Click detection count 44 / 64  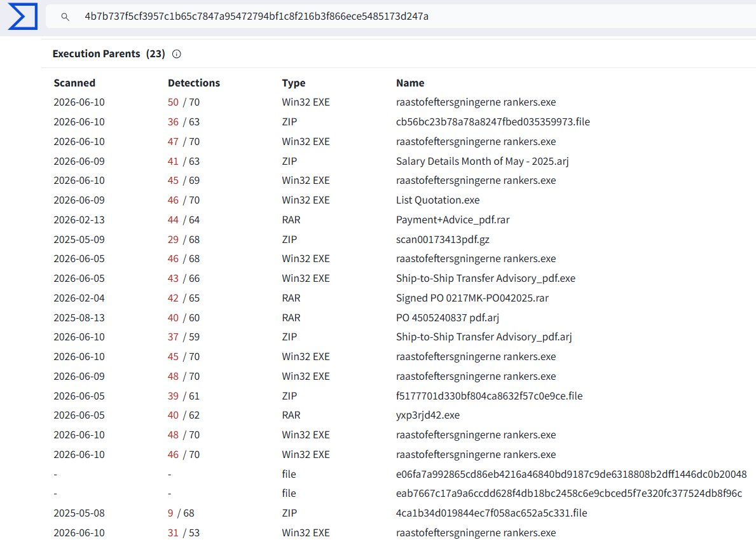184,220
